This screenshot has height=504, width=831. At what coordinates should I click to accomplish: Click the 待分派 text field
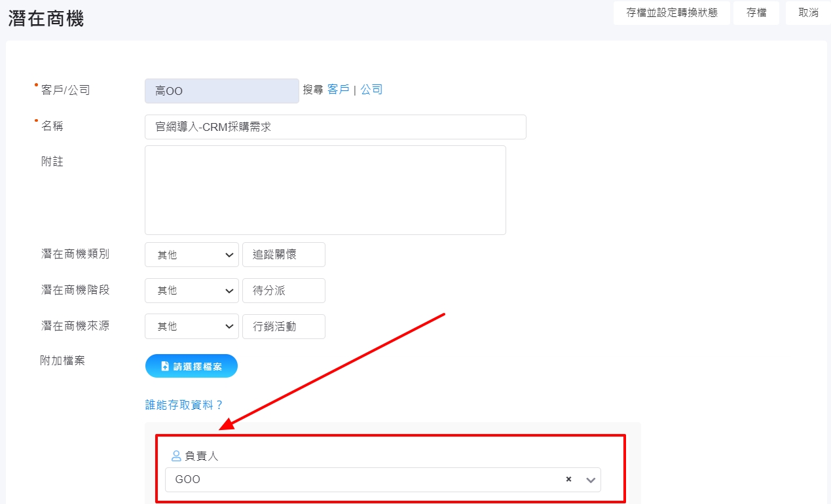283,291
